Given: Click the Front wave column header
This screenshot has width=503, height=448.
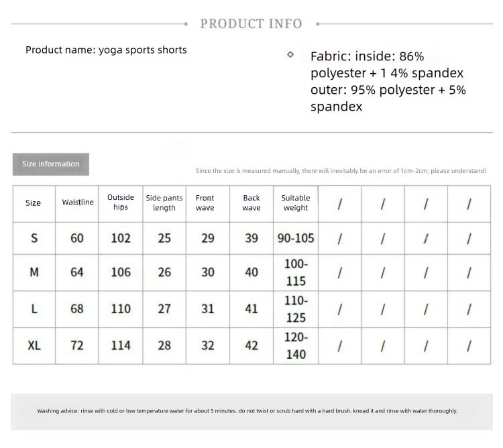Looking at the screenshot, I should pos(205,203).
